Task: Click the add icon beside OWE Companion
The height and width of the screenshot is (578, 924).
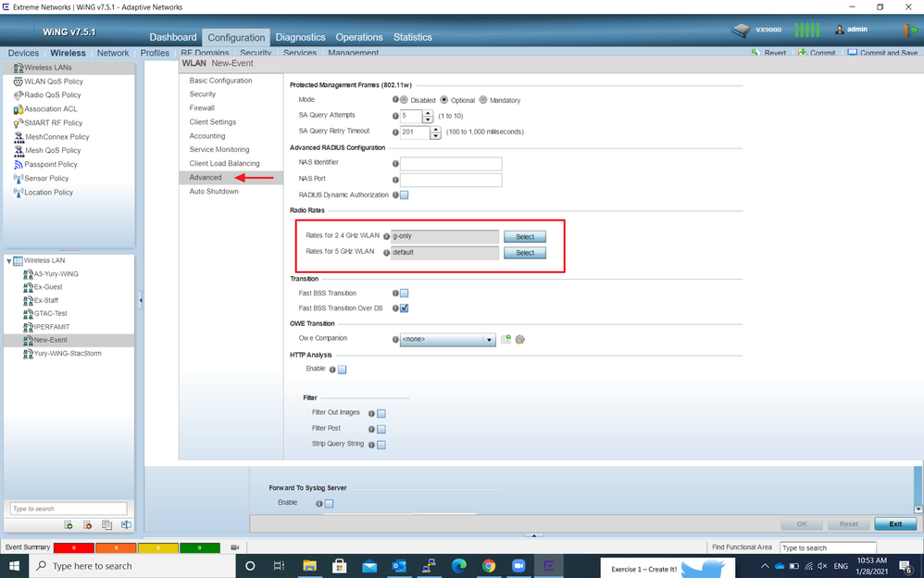Action: pyautogui.click(x=506, y=340)
